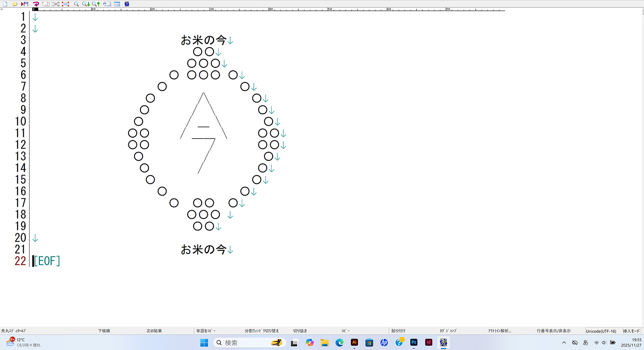Click 切り抜き in the function key bar
Image resolution: width=644 pixels, height=350 pixels.
[x=300, y=331]
